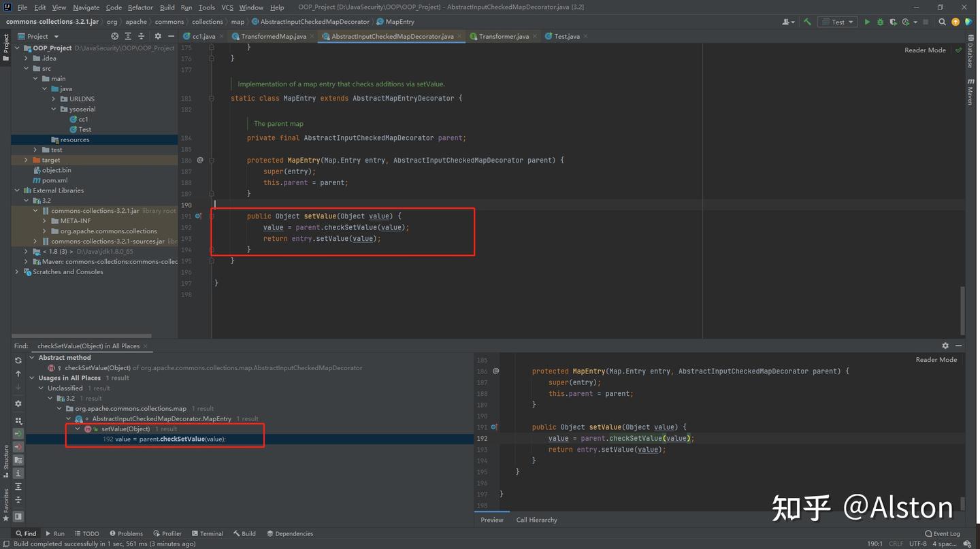
Task: Open the Navigate menu
Action: coord(86,7)
